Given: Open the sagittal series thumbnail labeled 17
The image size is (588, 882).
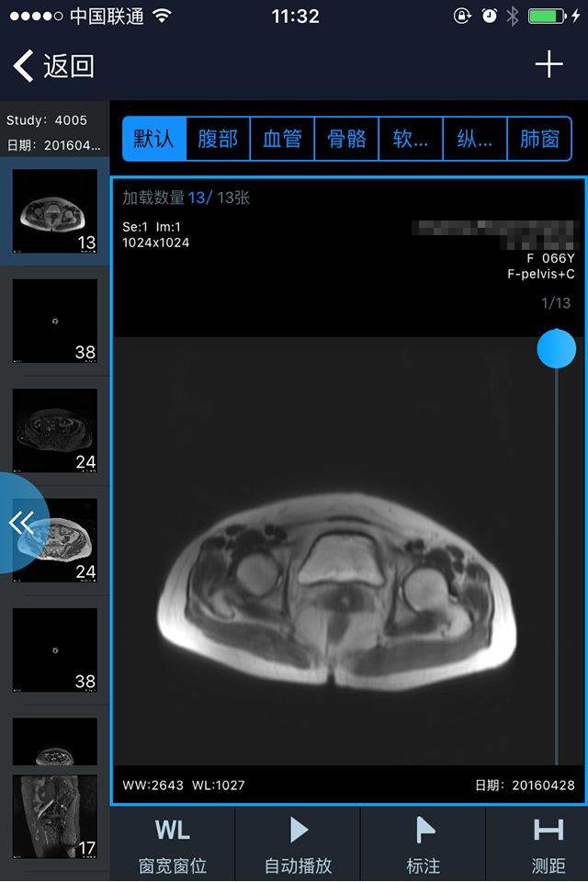Looking at the screenshot, I should pyautogui.click(x=54, y=816).
